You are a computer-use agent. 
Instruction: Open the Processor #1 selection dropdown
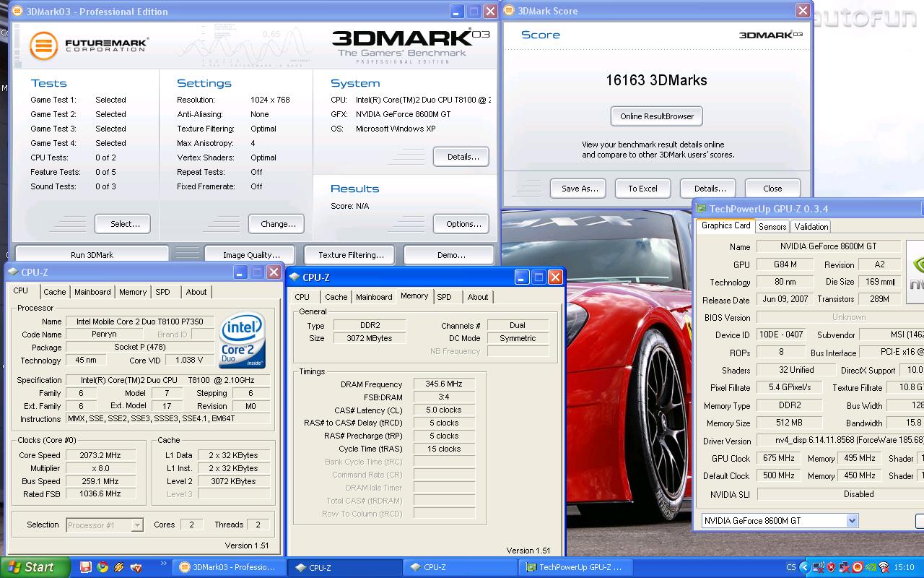click(x=137, y=525)
